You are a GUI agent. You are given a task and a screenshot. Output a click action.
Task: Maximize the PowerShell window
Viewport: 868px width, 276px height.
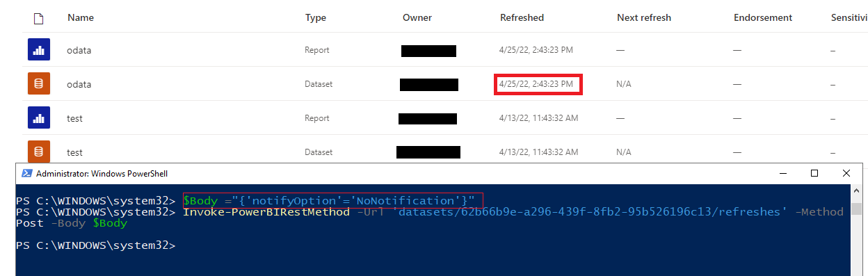(814, 173)
